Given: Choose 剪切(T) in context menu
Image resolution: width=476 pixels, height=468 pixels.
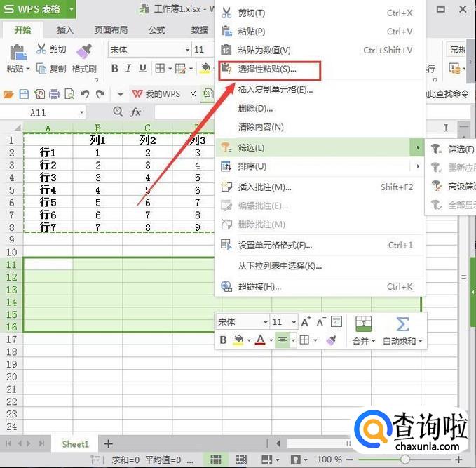Looking at the screenshot, I should point(318,13).
